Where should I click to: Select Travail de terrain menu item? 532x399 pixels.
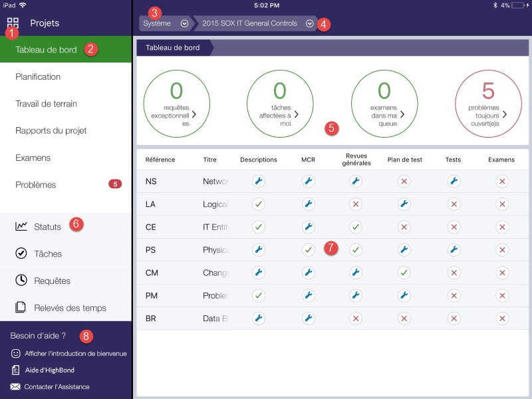47,104
